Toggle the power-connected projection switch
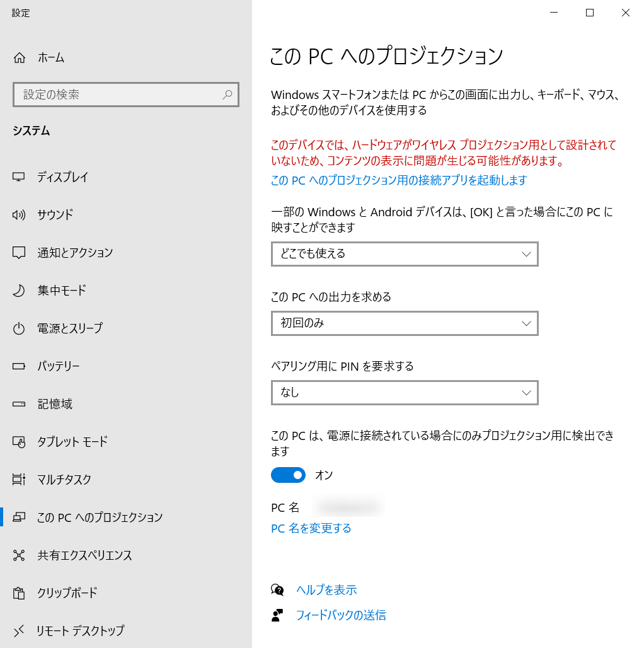 (x=289, y=475)
